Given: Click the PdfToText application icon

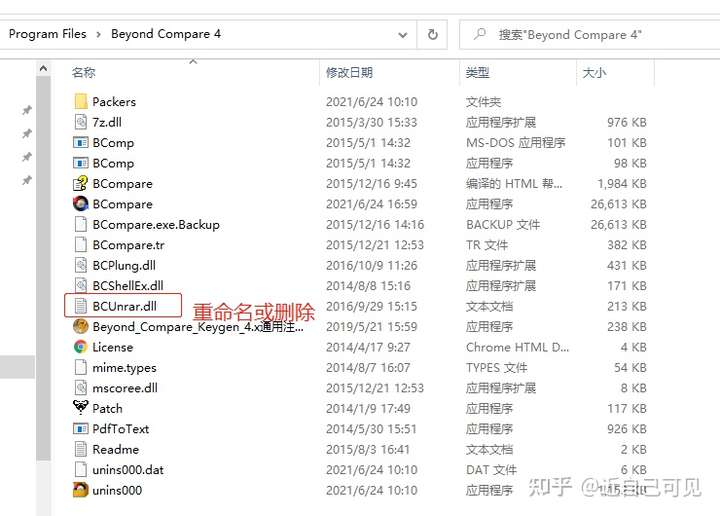Looking at the screenshot, I should 80,428.
